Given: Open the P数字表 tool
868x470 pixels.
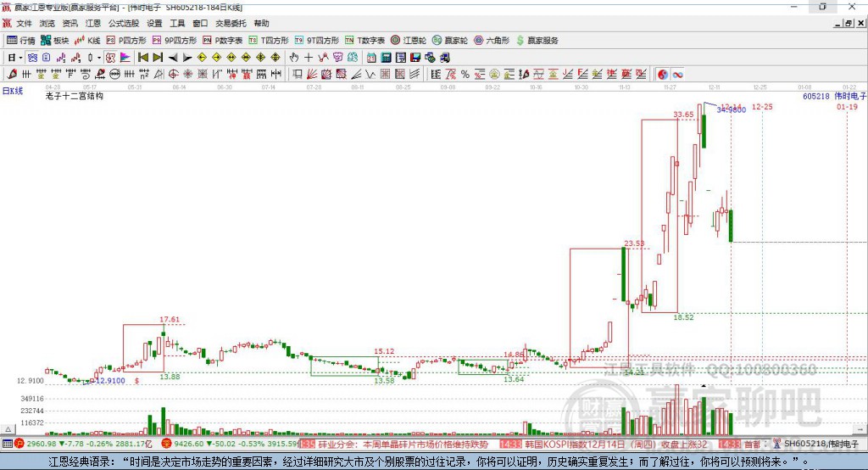Looking at the screenshot, I should click(x=223, y=41).
